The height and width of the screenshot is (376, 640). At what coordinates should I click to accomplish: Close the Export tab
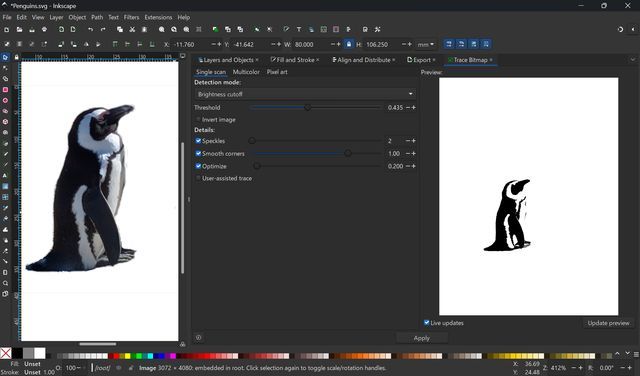click(434, 60)
